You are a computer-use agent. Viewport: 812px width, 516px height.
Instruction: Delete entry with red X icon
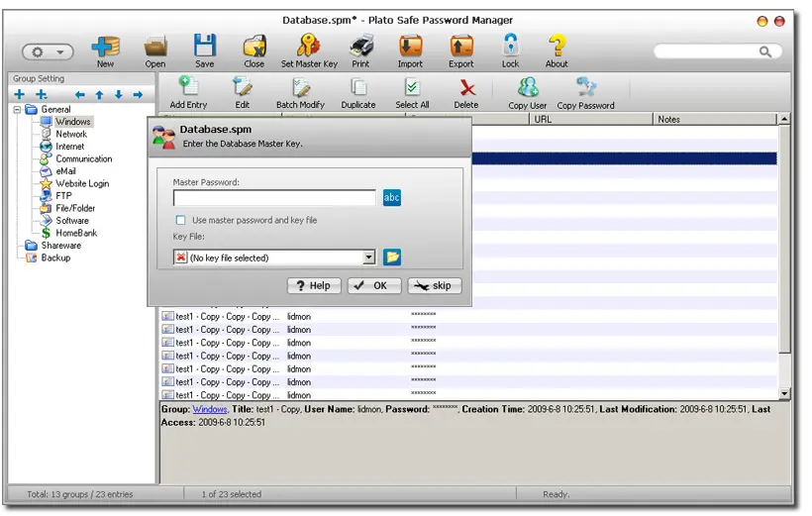point(466,92)
